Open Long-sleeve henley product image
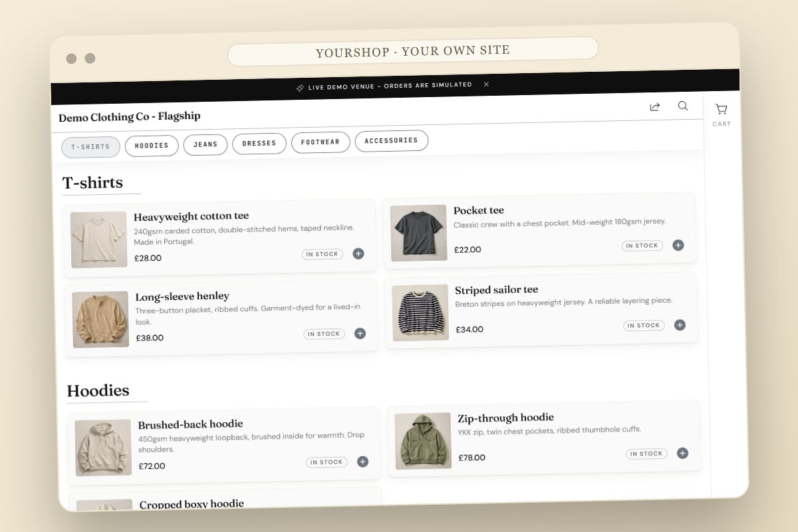The image size is (798, 532). coord(100,319)
